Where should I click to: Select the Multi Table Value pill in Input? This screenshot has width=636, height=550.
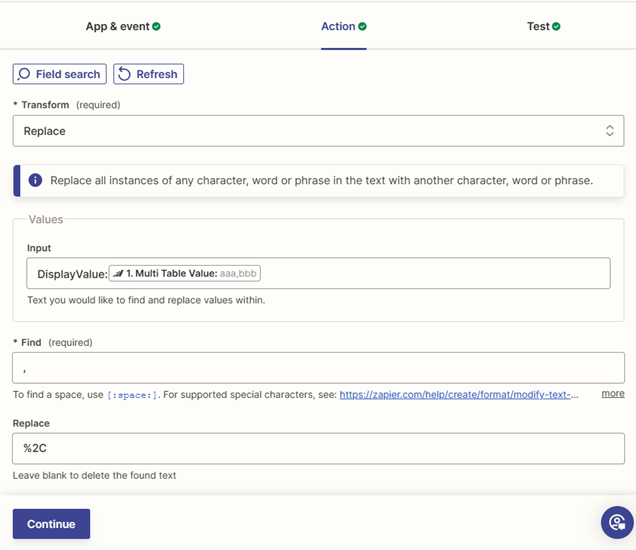coord(185,273)
